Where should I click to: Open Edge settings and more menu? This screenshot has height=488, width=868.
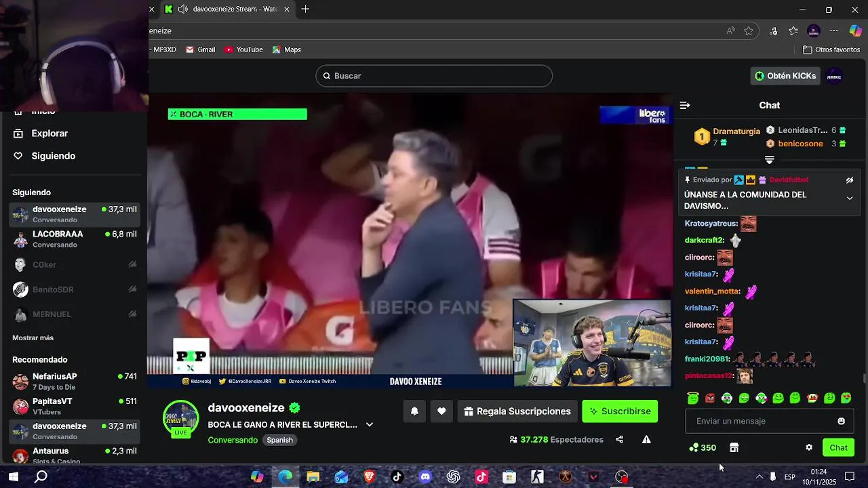(x=834, y=30)
